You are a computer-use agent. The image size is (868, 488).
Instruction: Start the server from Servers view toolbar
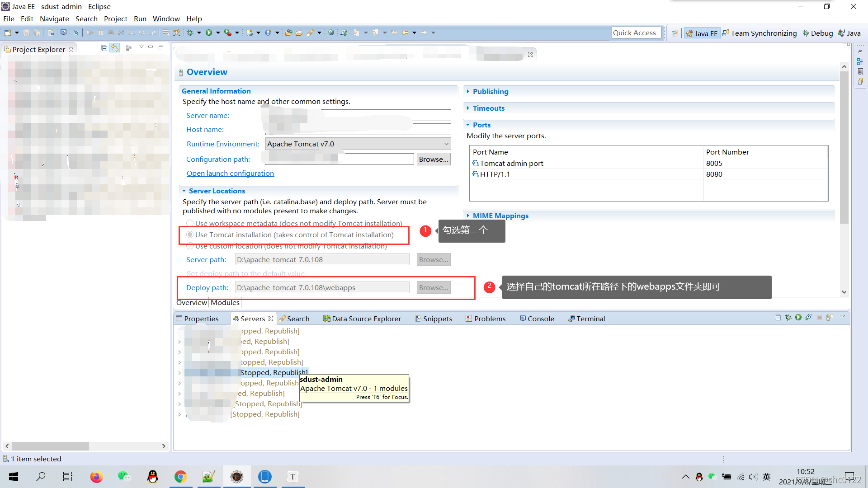(x=798, y=318)
